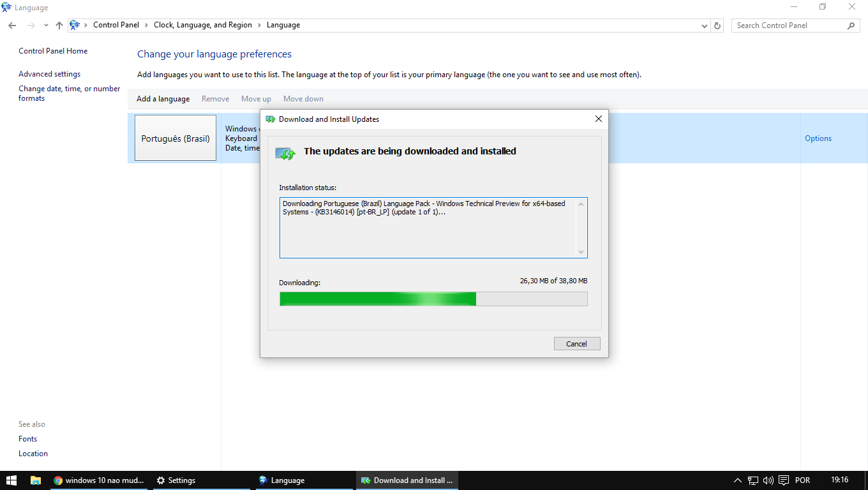Image resolution: width=868 pixels, height=490 pixels.
Task: Open Location under See also
Action: pyautogui.click(x=33, y=454)
